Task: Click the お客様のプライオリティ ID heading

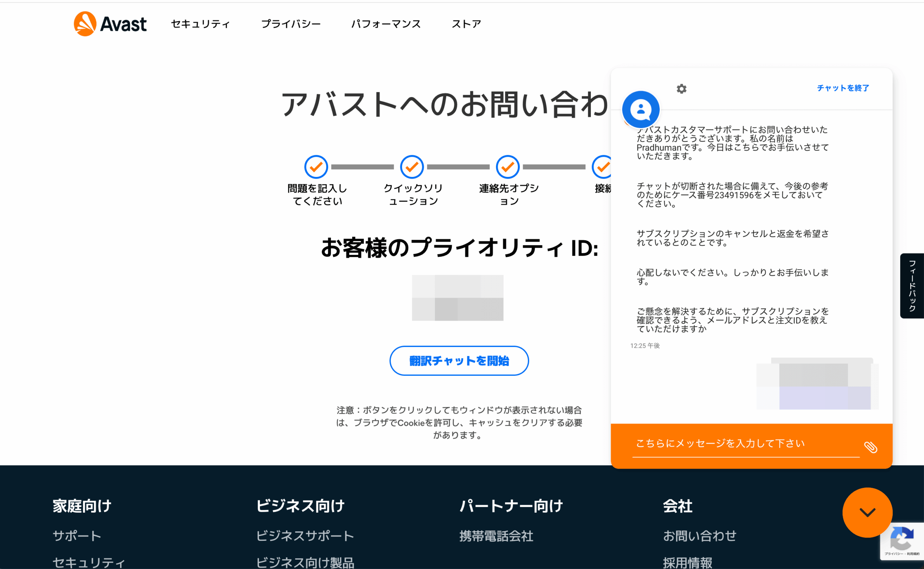Action: pyautogui.click(x=459, y=248)
